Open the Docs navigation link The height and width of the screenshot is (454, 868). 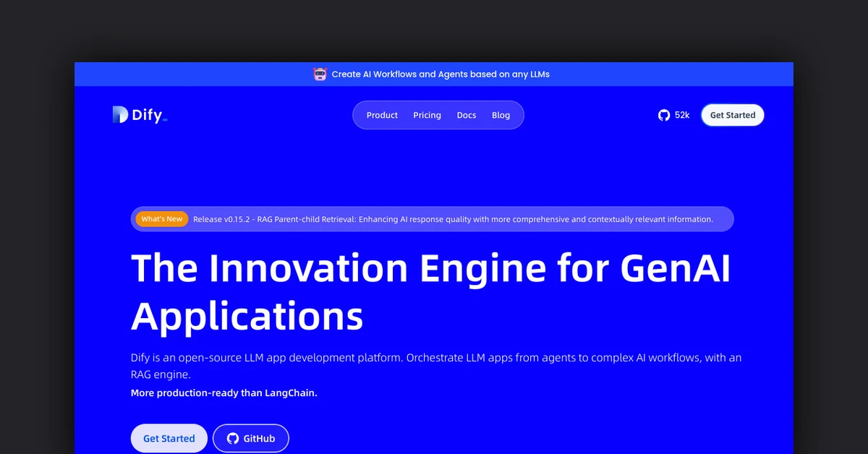[467, 115]
